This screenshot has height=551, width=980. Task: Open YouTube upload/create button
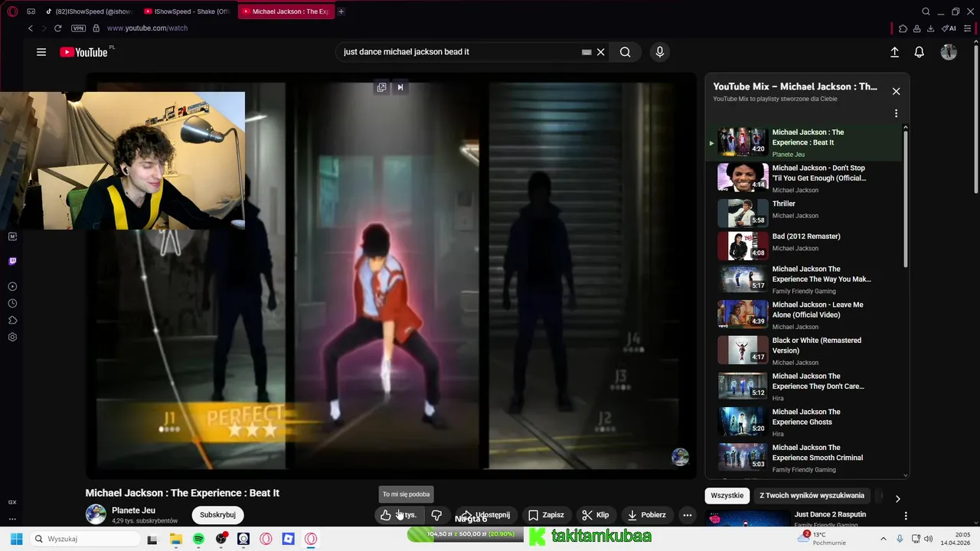(894, 52)
